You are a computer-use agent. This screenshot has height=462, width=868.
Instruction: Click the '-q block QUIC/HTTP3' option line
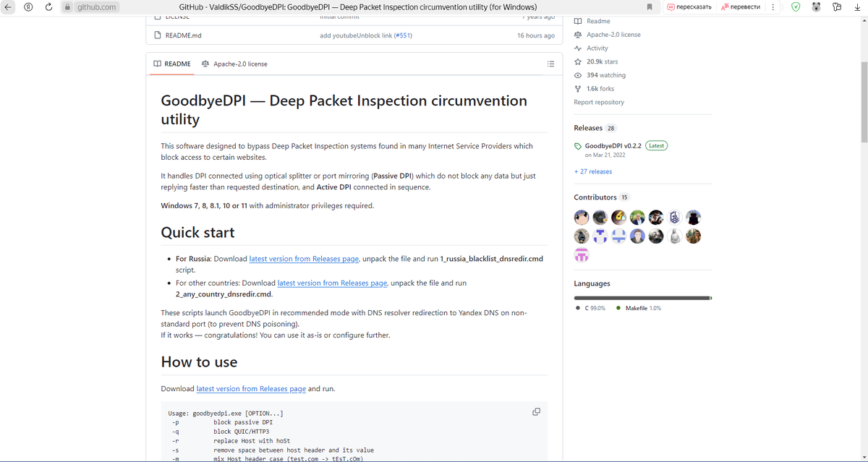[x=221, y=431]
